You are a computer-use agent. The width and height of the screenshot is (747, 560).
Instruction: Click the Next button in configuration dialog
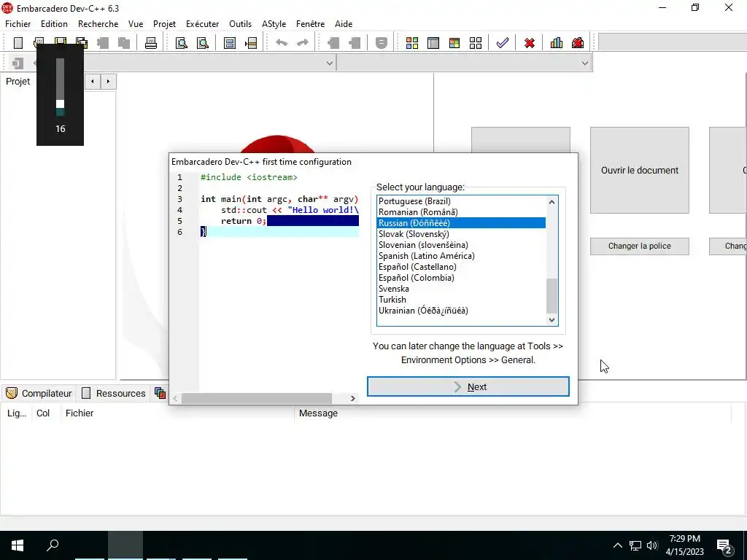pos(468,386)
